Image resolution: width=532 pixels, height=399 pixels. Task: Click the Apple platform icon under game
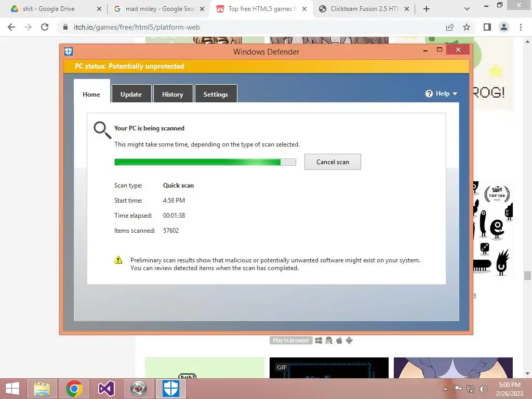339,340
